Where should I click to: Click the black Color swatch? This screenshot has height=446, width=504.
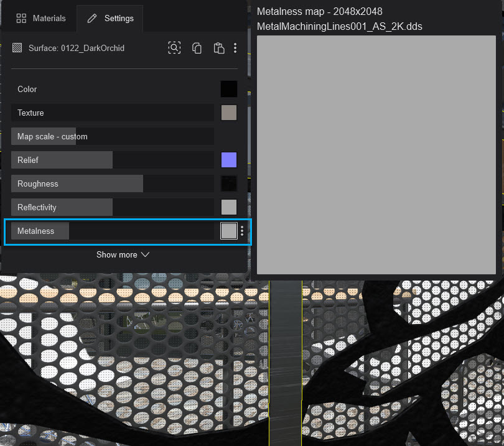click(x=229, y=89)
